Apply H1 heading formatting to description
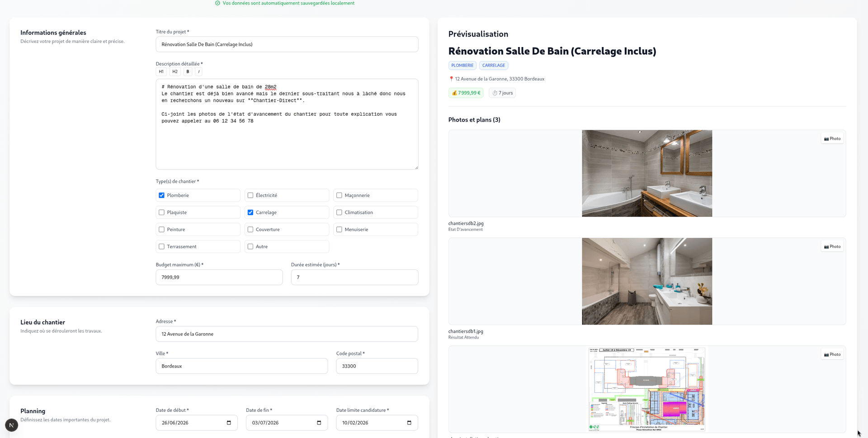Viewport: 868px width, 438px height. click(x=161, y=71)
